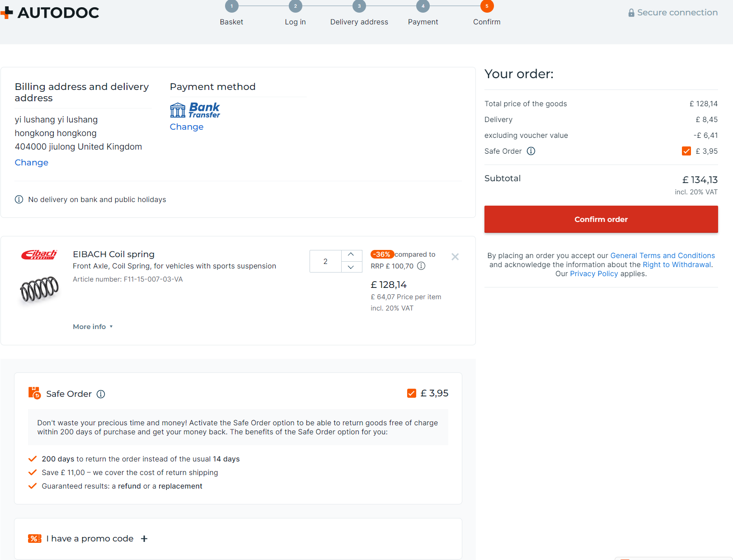Open Safe Order info icon in order summary
Viewport: 733px width, 560px height.
coord(531,151)
